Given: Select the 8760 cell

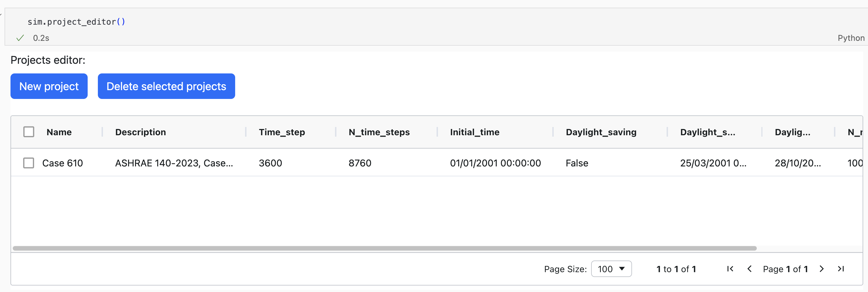Looking at the screenshot, I should click(x=360, y=163).
